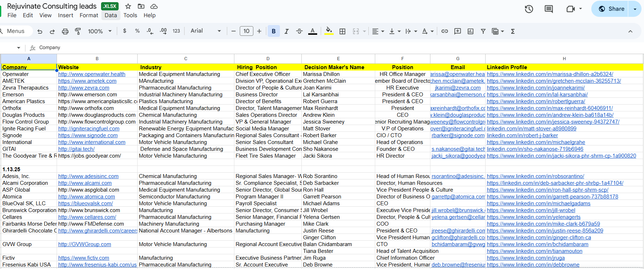Viewport: 644px width, 269px height.
Task: Click the font size input field
Action: [246, 31]
